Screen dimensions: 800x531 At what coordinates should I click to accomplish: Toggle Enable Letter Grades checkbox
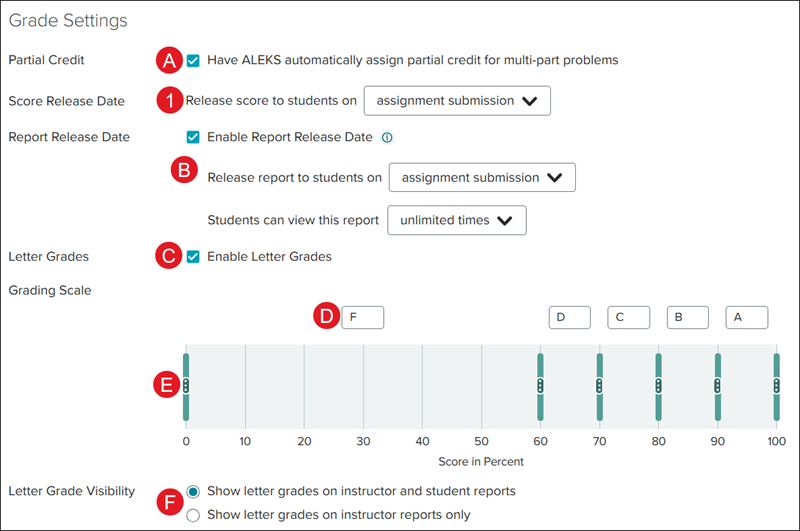pos(193,256)
